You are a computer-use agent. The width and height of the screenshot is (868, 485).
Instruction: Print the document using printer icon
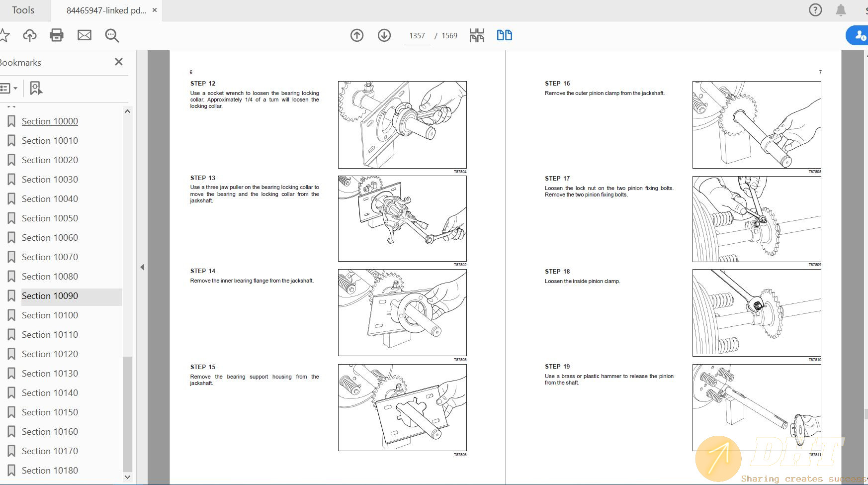pos(57,35)
